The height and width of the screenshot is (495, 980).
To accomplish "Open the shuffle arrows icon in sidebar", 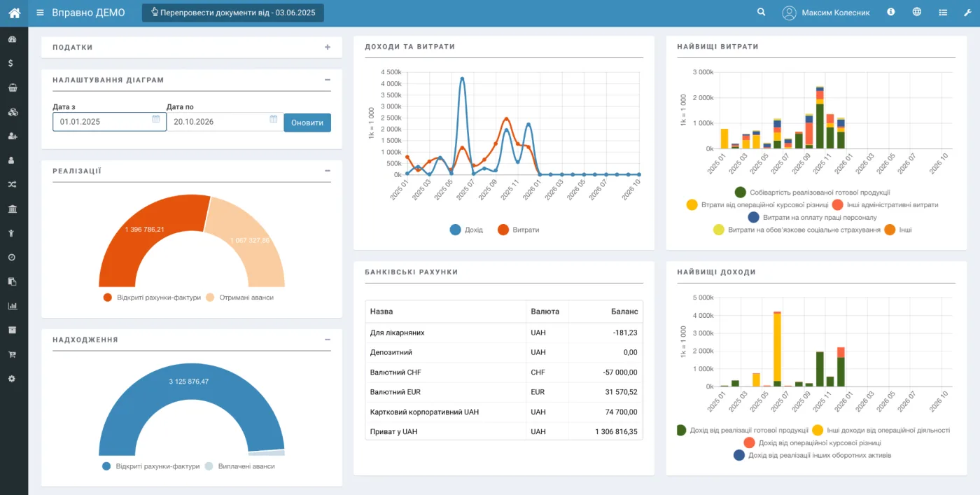I will pyautogui.click(x=12, y=185).
